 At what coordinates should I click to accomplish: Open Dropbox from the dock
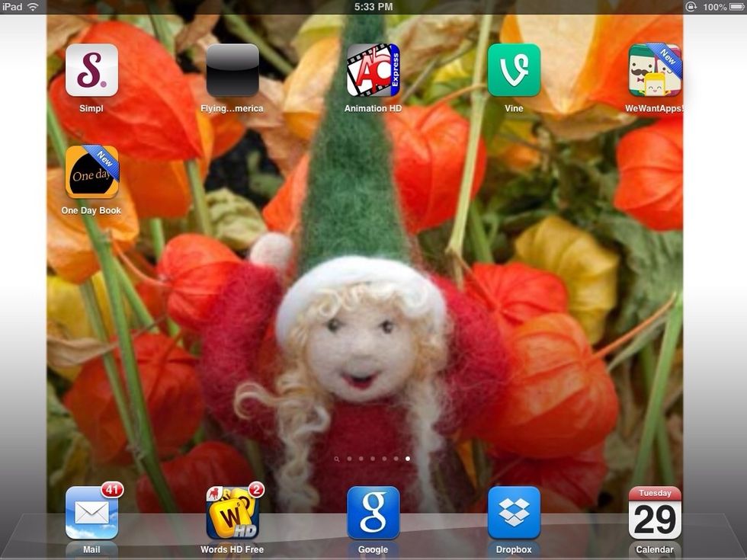point(514,513)
